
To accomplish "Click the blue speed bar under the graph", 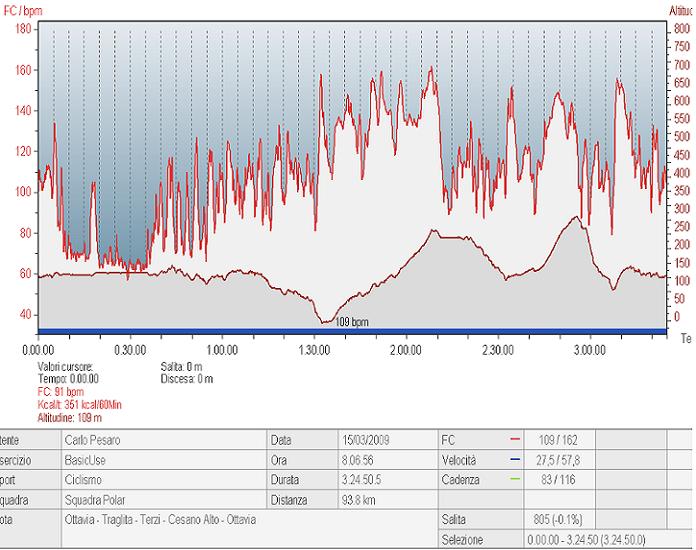I will click(x=350, y=331).
